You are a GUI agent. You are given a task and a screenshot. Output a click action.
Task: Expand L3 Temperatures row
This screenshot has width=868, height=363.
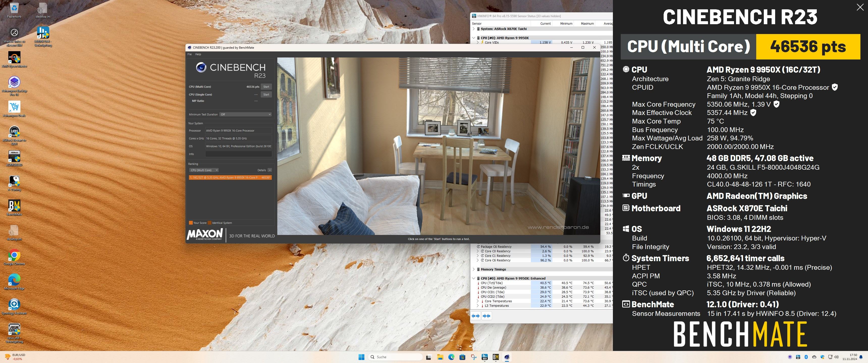(477, 306)
